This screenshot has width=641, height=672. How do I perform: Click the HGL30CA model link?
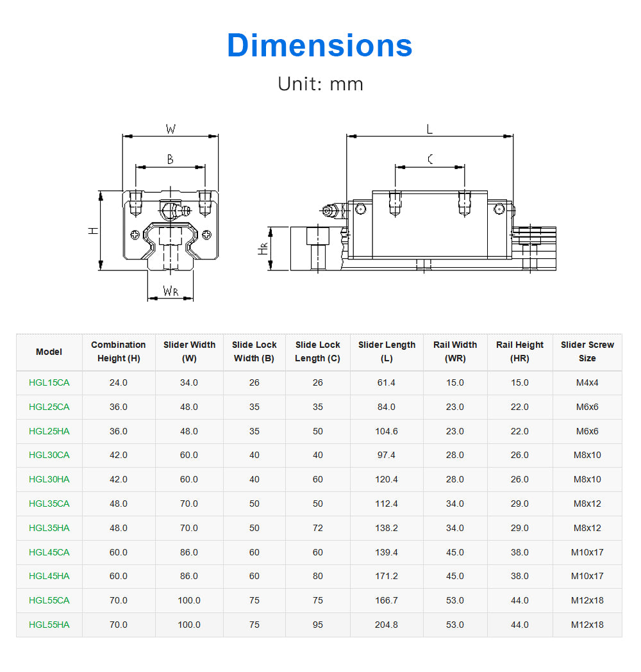(x=49, y=455)
